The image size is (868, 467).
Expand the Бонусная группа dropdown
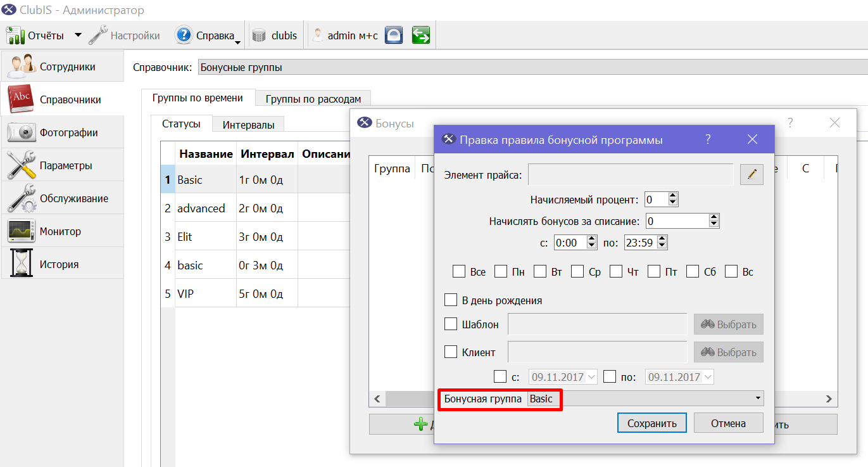pyautogui.click(x=758, y=398)
